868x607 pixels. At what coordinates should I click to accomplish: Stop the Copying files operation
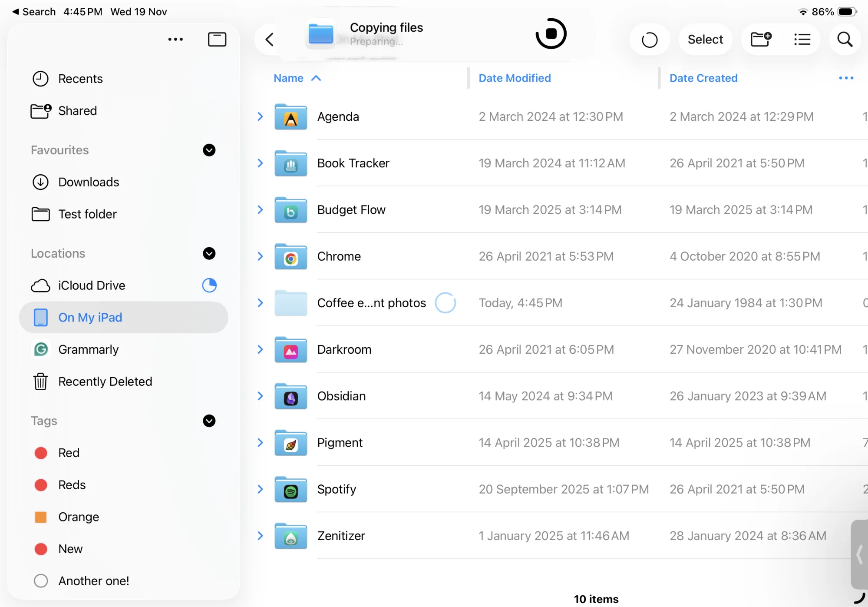(551, 33)
